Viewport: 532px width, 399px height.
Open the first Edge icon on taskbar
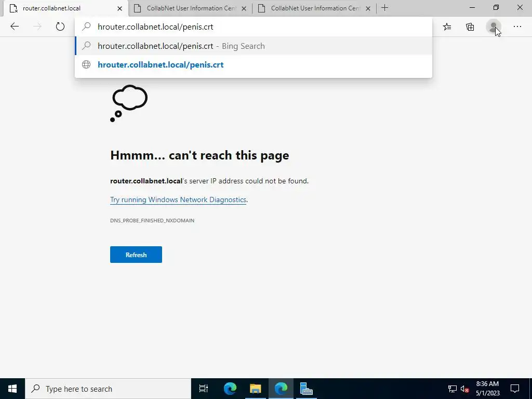230,389
